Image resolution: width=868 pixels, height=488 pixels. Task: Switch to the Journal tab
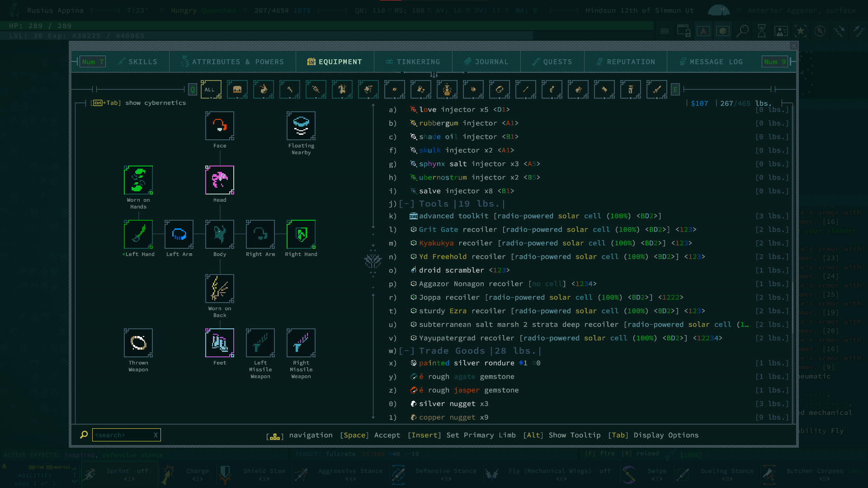pos(486,62)
